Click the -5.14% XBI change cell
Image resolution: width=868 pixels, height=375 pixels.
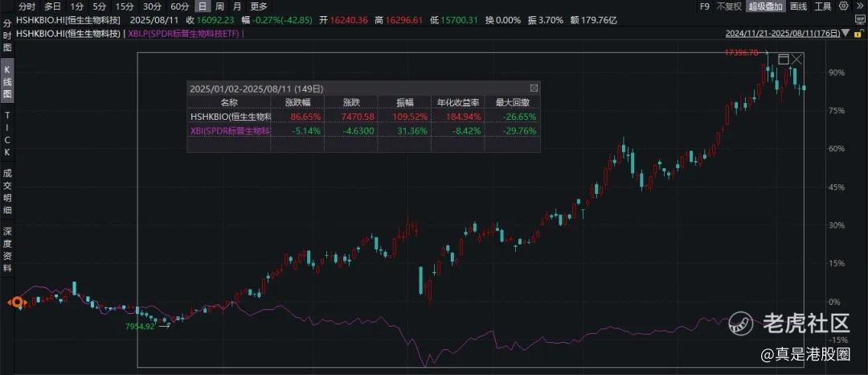point(305,130)
